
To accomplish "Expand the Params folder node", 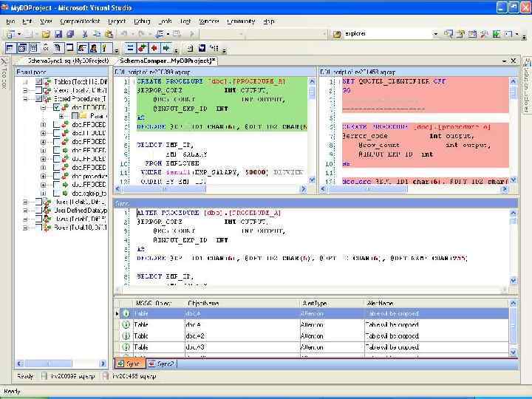I will (61, 116).
